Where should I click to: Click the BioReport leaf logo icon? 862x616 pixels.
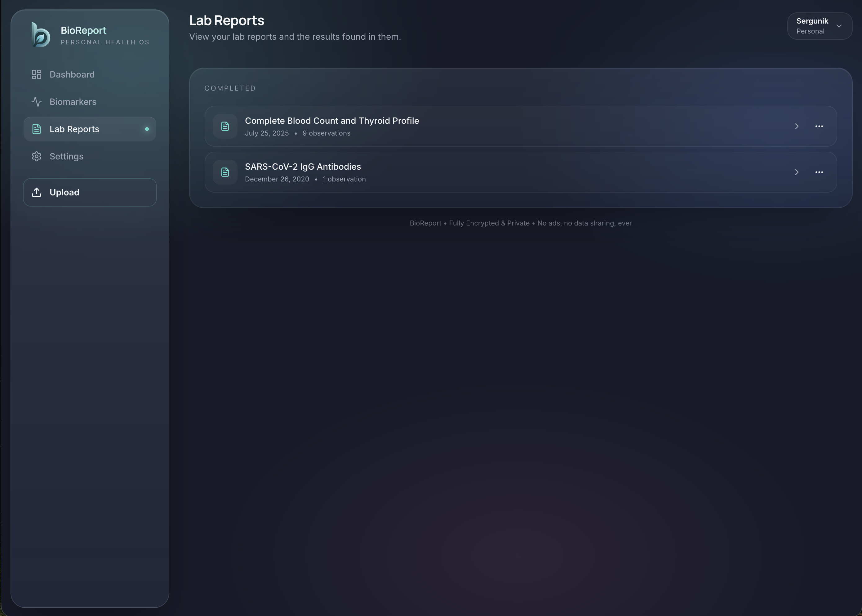coord(41,34)
